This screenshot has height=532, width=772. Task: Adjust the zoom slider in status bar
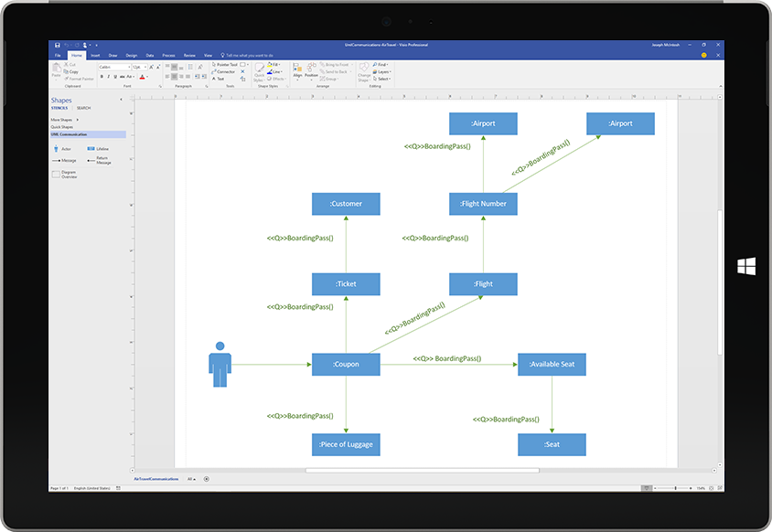[675, 488]
